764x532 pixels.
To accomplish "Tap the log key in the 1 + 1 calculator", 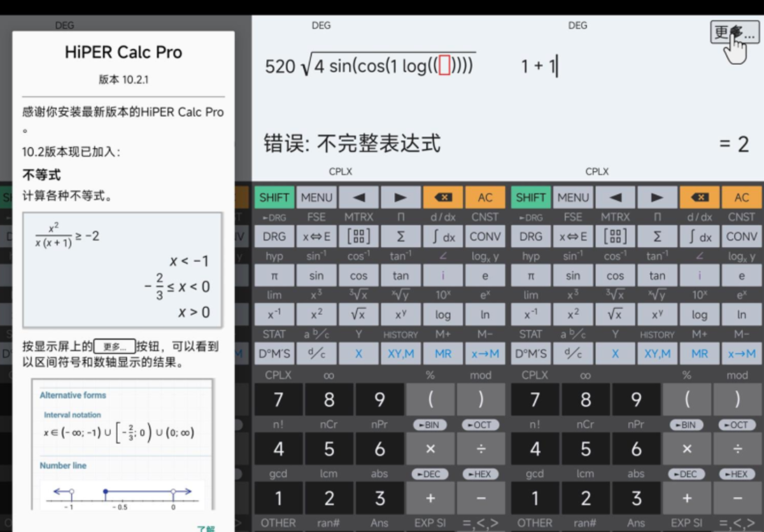I will coord(700,314).
